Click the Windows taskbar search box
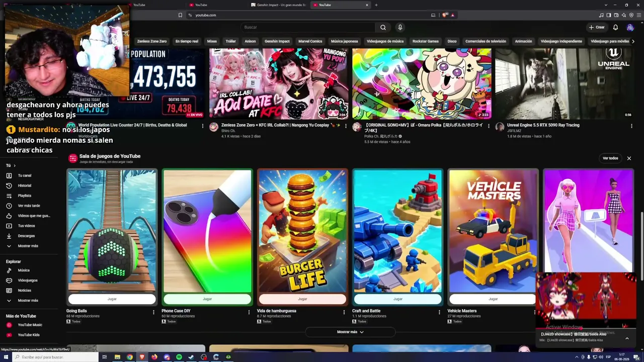Screen dimensions: 644x362 tap(56, 357)
